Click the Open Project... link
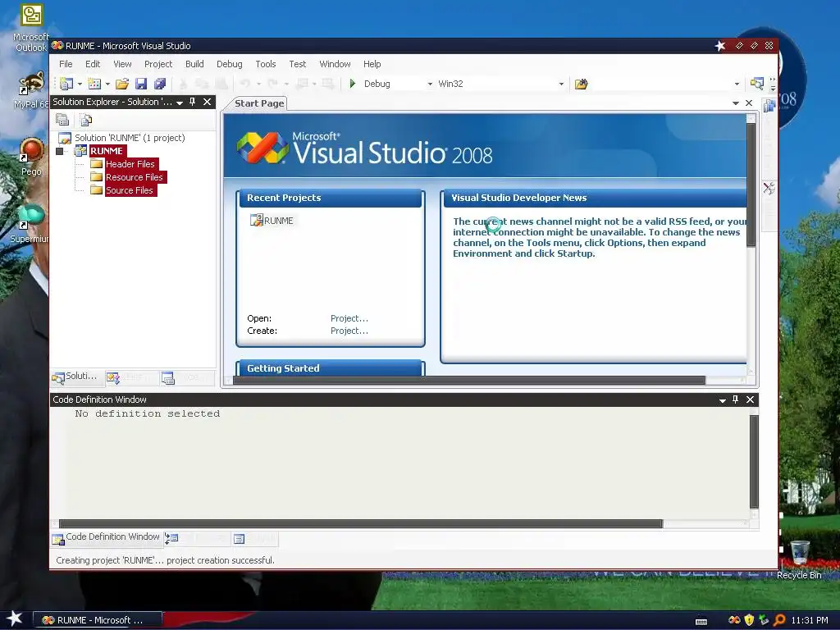 coord(349,318)
